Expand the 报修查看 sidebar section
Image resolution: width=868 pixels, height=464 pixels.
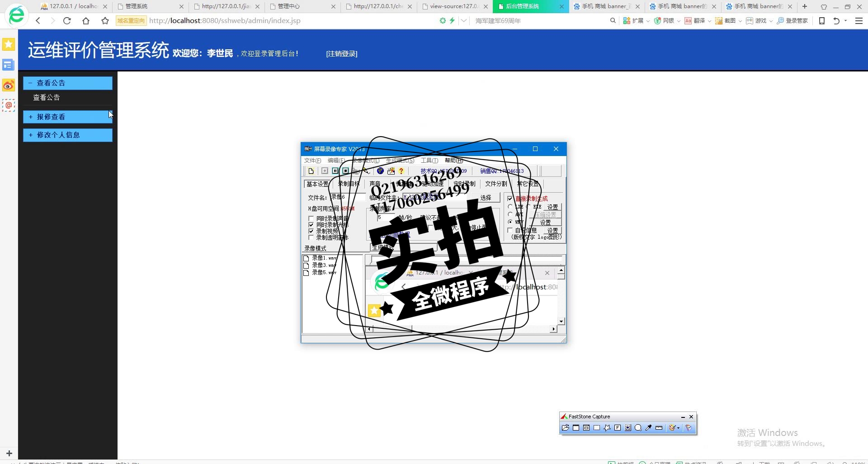pyautogui.click(x=68, y=117)
